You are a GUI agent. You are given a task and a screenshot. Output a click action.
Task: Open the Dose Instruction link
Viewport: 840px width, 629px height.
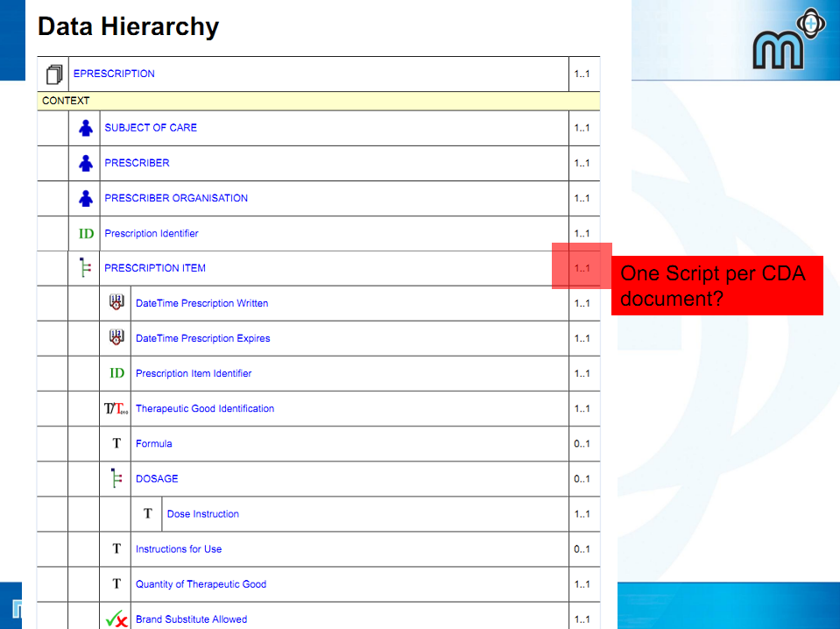tap(202, 514)
